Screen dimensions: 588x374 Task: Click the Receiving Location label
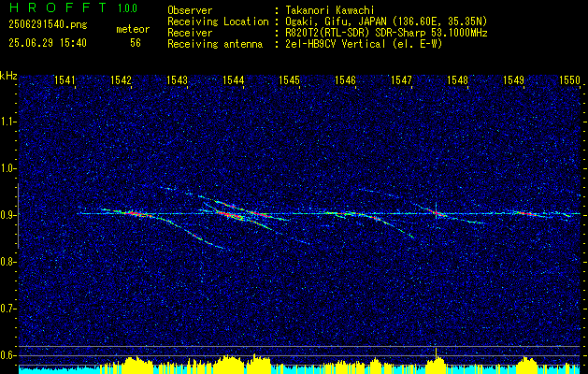218,22
